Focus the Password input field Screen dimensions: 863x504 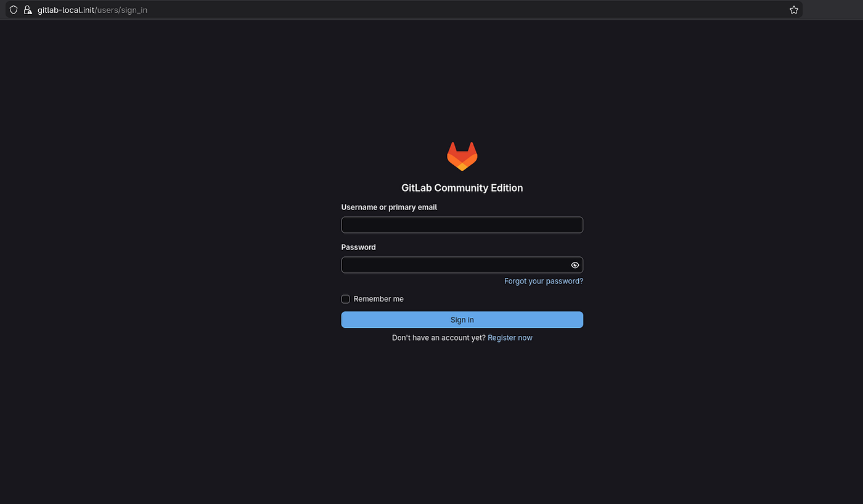coord(462,265)
